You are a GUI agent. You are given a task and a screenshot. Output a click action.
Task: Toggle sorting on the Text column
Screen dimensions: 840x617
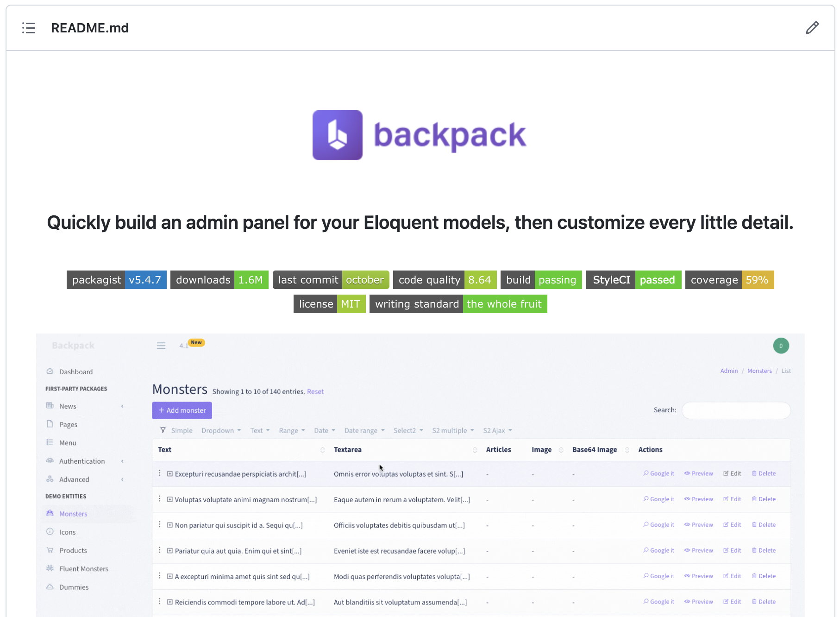[x=323, y=450]
